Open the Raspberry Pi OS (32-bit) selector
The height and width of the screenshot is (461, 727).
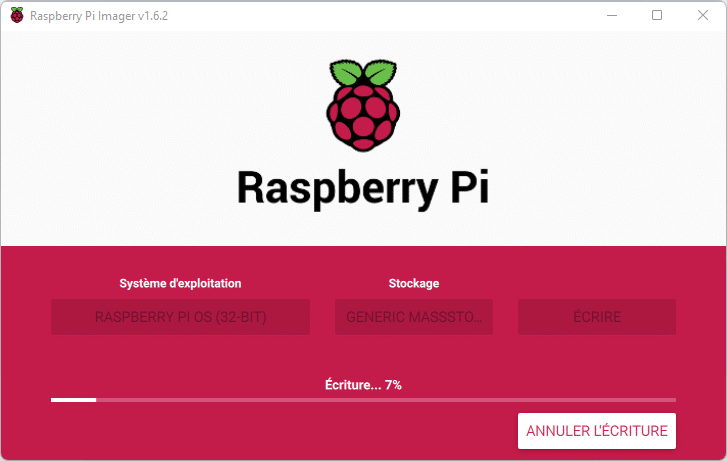(x=180, y=317)
